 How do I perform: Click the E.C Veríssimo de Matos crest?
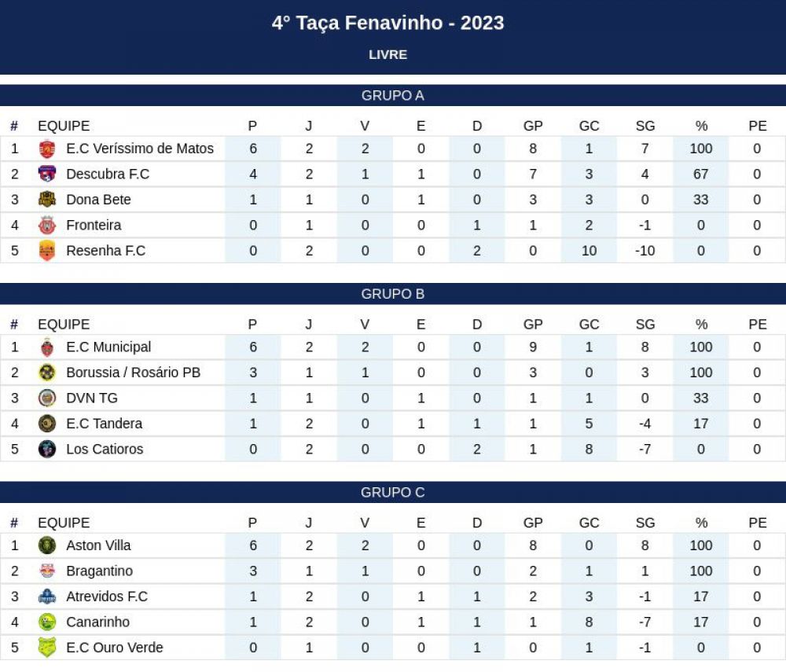click(x=46, y=149)
